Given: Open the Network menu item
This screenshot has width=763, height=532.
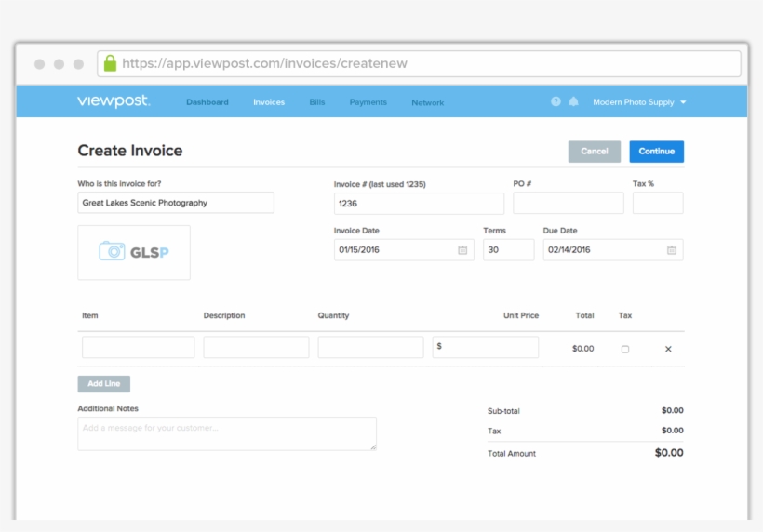Looking at the screenshot, I should [428, 102].
